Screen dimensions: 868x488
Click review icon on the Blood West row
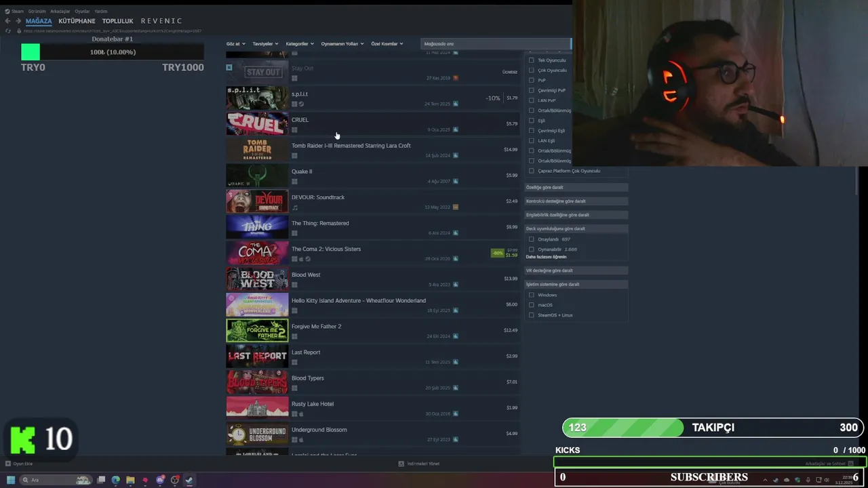(x=456, y=285)
